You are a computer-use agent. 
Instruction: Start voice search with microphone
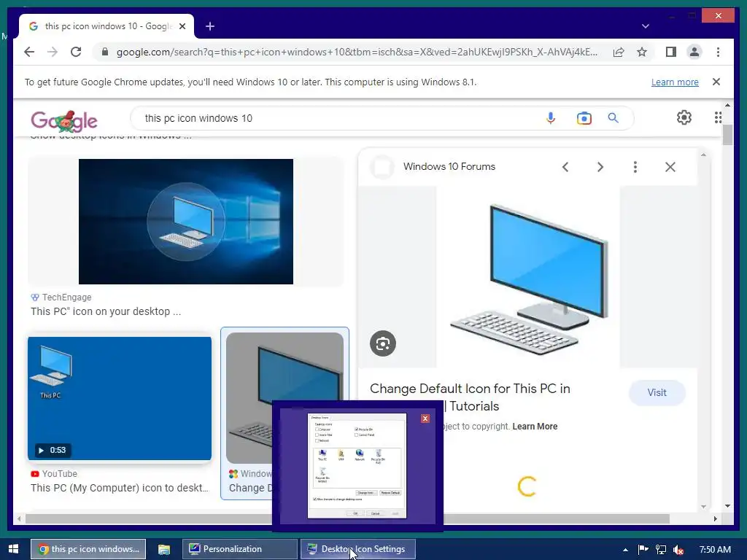tap(551, 118)
